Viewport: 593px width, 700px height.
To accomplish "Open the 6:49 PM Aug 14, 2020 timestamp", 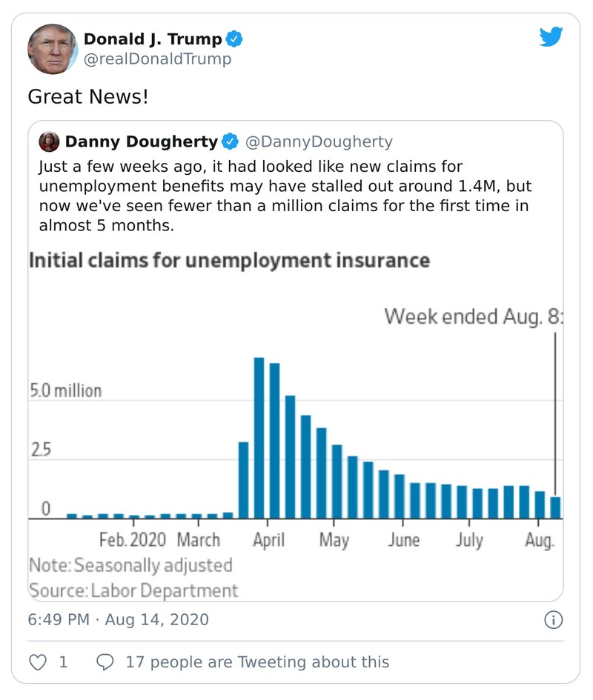I will click(118, 619).
